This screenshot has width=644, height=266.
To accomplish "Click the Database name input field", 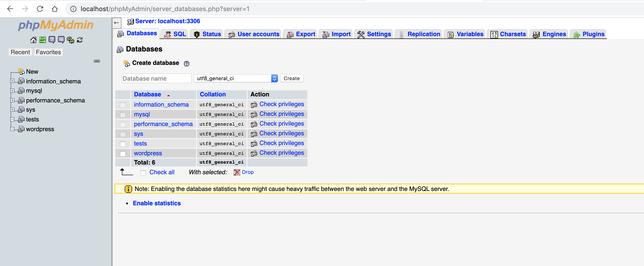I will pyautogui.click(x=156, y=78).
